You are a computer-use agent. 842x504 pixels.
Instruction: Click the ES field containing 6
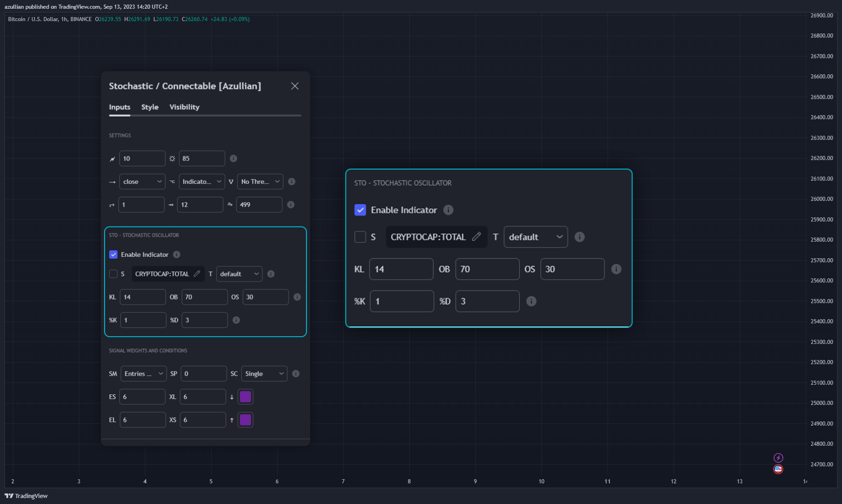(142, 397)
